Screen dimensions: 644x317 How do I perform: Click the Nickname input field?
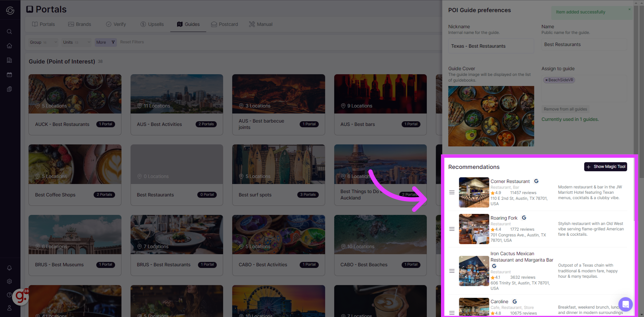(x=491, y=46)
